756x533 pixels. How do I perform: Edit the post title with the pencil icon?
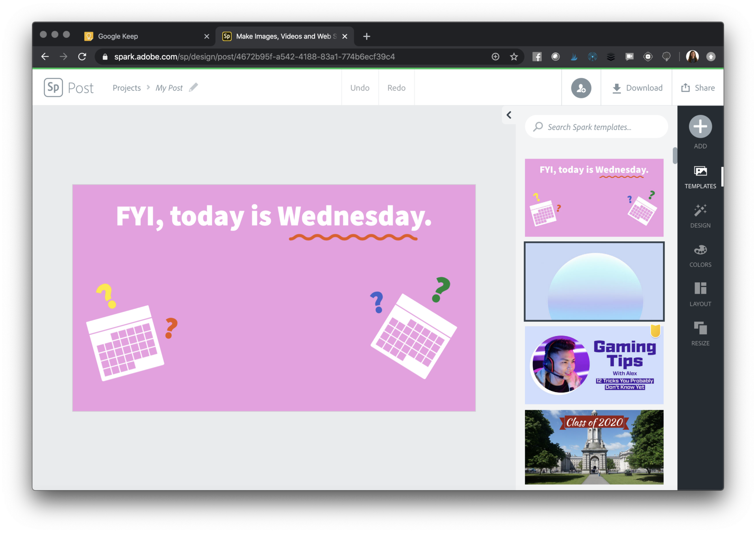(x=194, y=87)
